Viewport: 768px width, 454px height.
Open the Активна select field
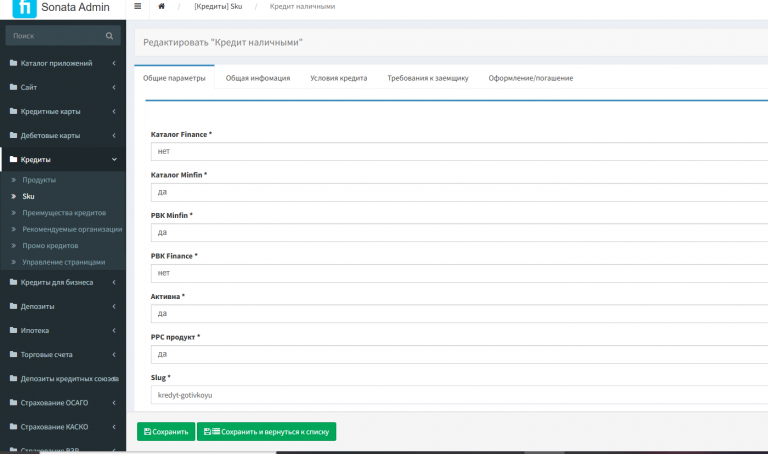coord(459,313)
